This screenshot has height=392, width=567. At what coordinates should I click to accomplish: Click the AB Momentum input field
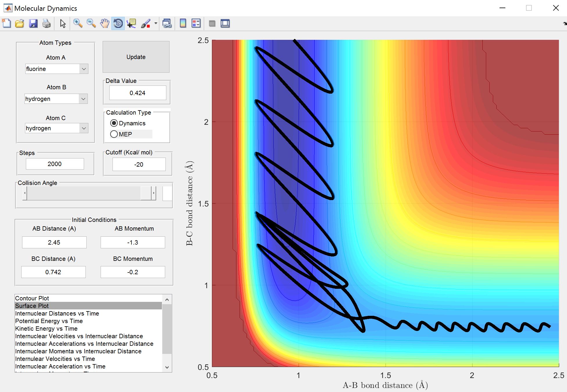click(133, 243)
